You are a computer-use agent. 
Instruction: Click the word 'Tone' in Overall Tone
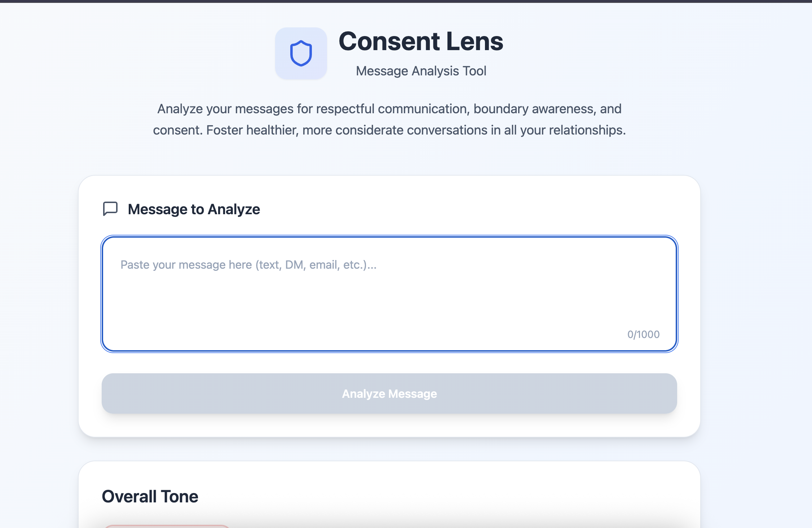(180, 497)
